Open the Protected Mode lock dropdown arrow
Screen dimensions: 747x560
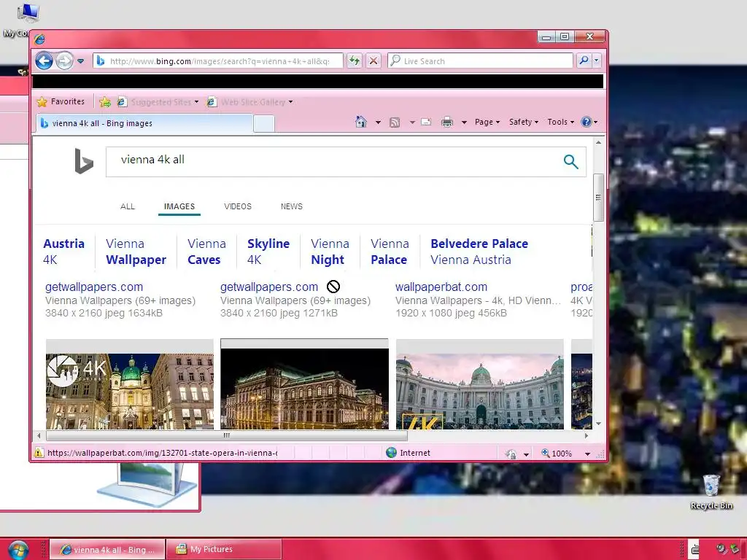coord(526,454)
